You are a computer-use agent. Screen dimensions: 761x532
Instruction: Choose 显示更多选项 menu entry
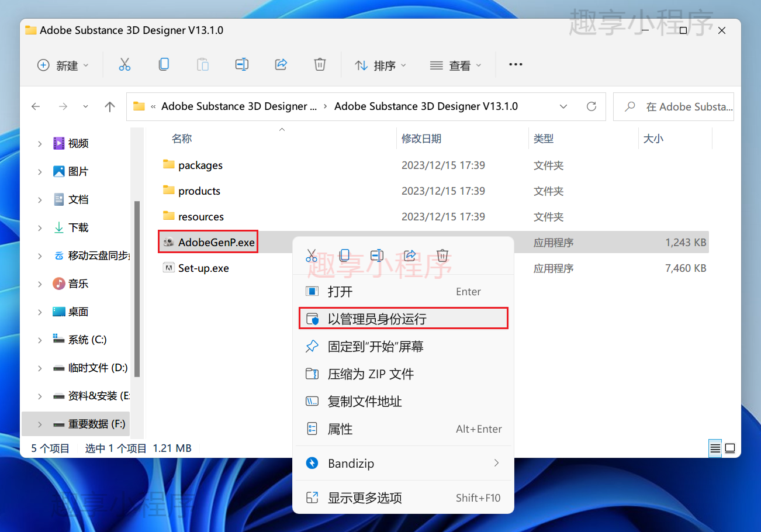[403, 498]
